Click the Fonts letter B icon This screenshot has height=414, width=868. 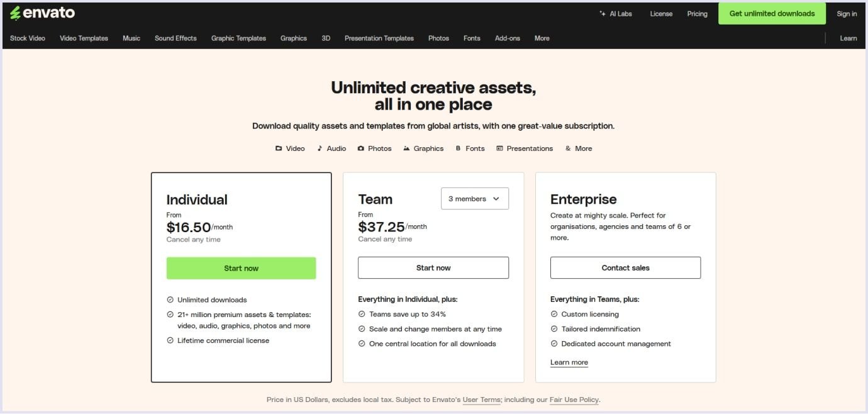459,148
